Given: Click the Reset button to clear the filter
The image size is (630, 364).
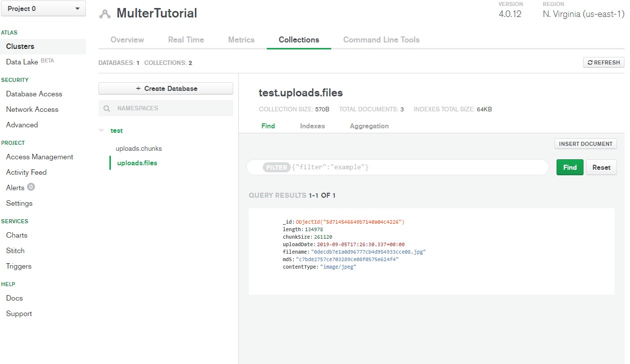Looking at the screenshot, I should [x=601, y=167].
